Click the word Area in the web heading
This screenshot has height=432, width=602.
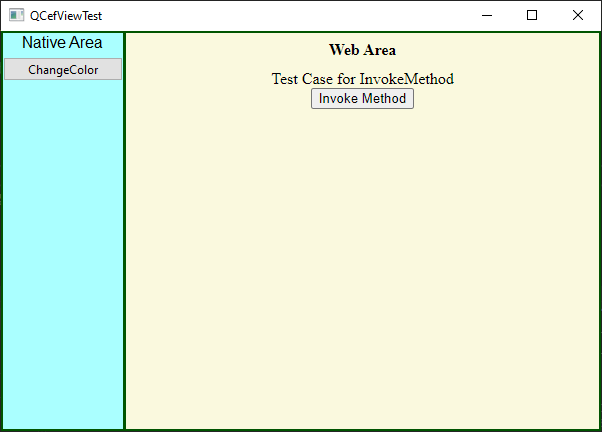379,50
